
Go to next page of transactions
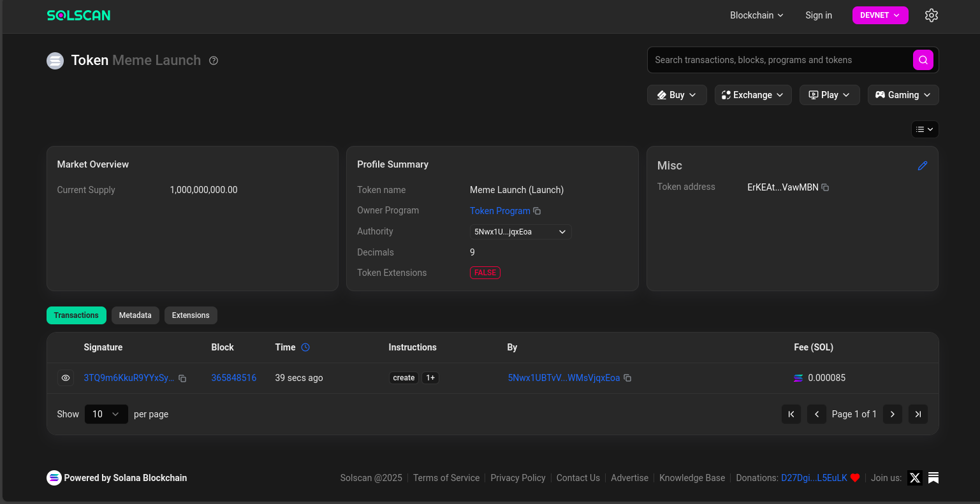coord(893,414)
